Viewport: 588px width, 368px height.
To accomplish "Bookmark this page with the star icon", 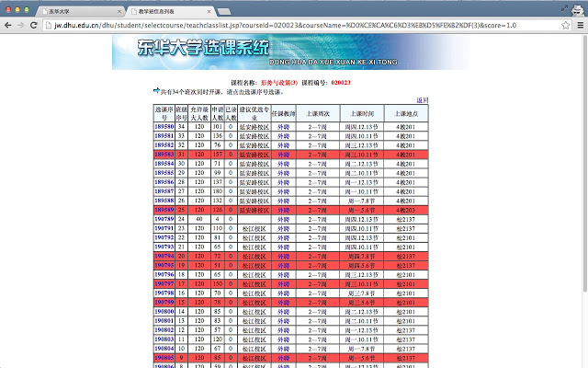I will (x=566, y=25).
